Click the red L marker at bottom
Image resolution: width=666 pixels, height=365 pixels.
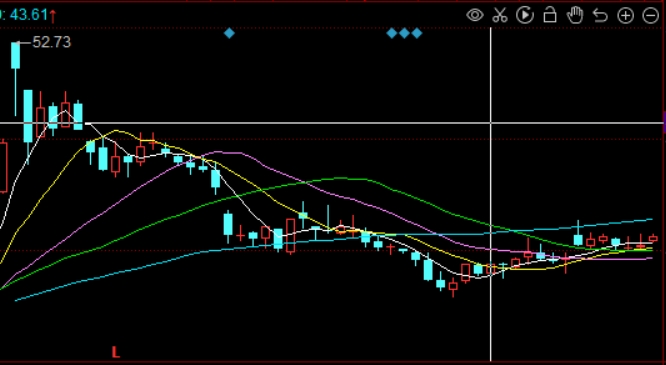coord(116,352)
